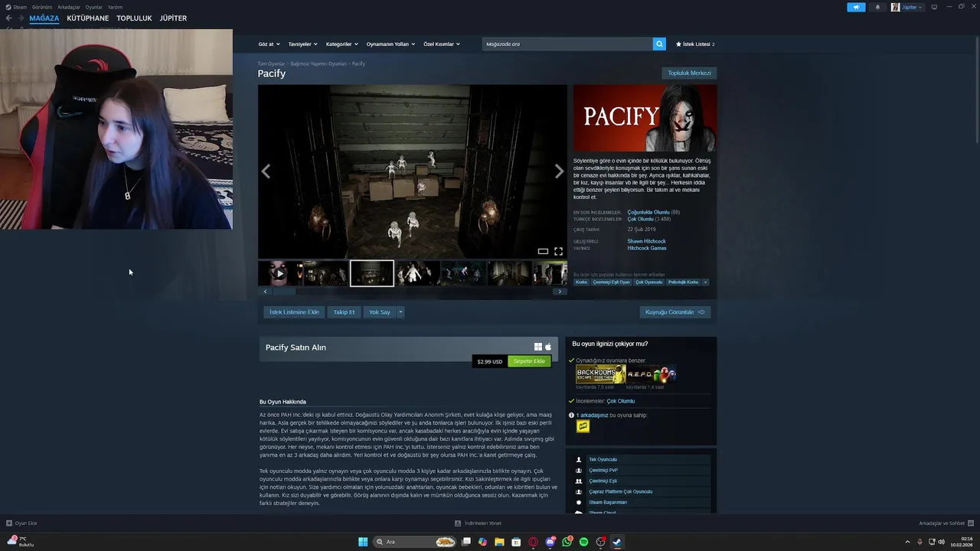Screen dimensions: 980x551
Task: Play the trailer video thumbnail
Action: pyautogui.click(x=279, y=273)
